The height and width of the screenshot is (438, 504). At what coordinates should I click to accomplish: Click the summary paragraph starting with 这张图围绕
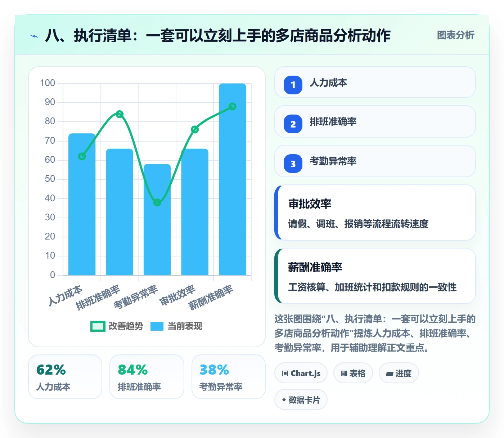point(375,333)
